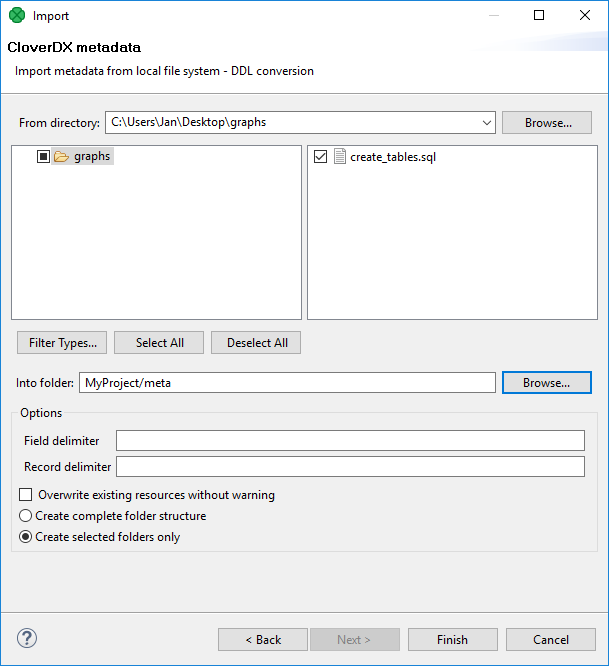609x666 pixels.
Task: Click the create_tables.sql file icon
Action: pos(340,157)
